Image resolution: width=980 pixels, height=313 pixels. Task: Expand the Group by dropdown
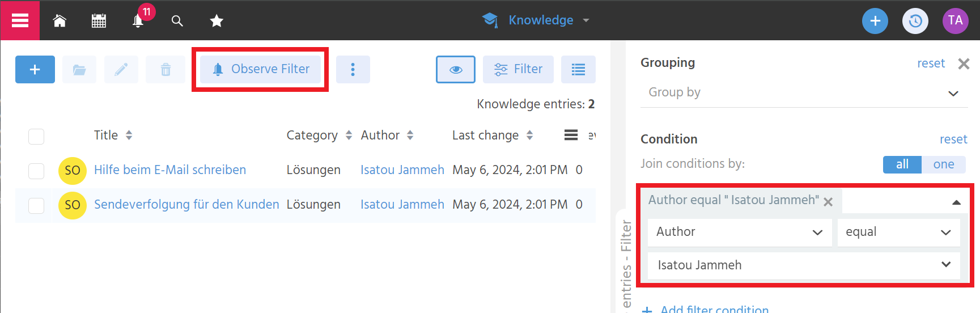[x=803, y=92]
